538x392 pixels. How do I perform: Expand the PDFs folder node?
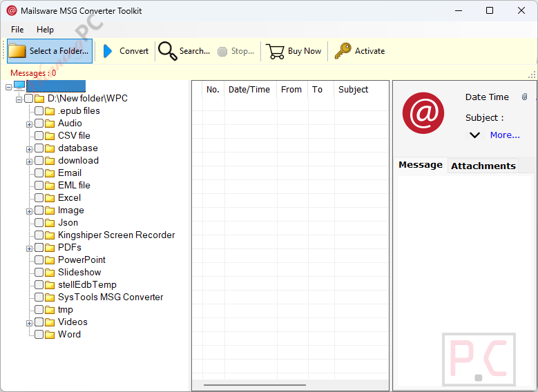tap(29, 248)
